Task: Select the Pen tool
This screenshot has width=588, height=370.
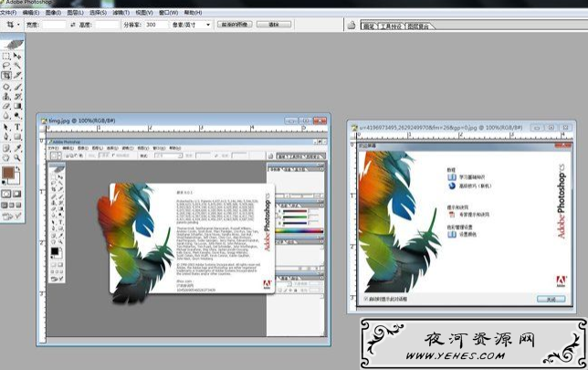Action: [x=6, y=137]
